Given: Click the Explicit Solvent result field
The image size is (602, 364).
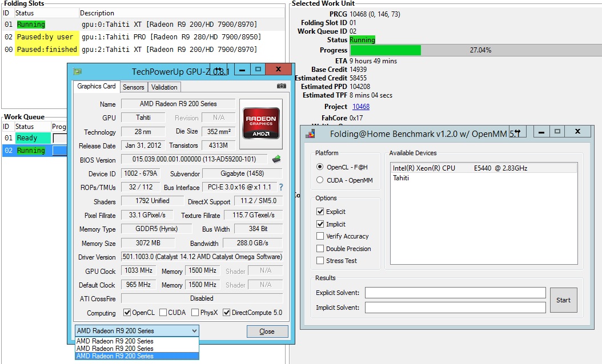Looking at the screenshot, I should coord(455,293).
